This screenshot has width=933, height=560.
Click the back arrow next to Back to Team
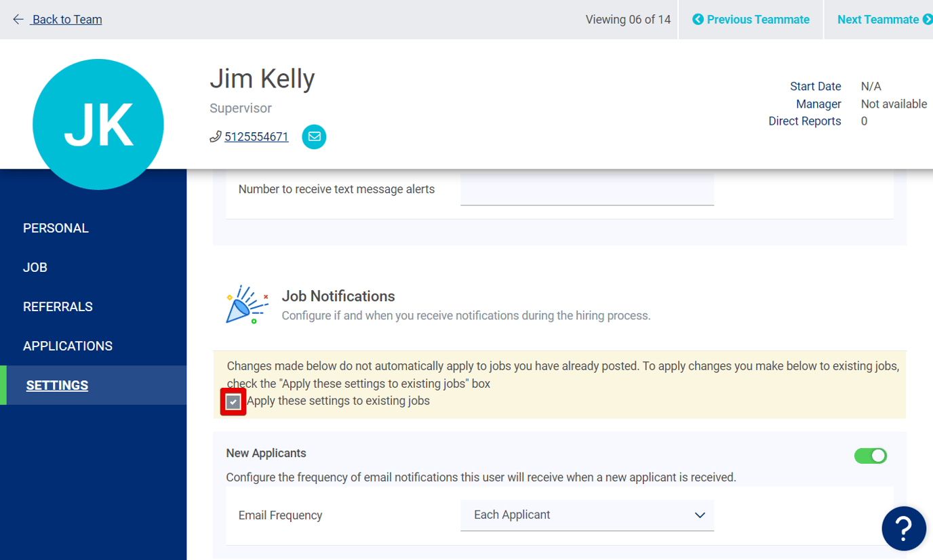pos(18,19)
